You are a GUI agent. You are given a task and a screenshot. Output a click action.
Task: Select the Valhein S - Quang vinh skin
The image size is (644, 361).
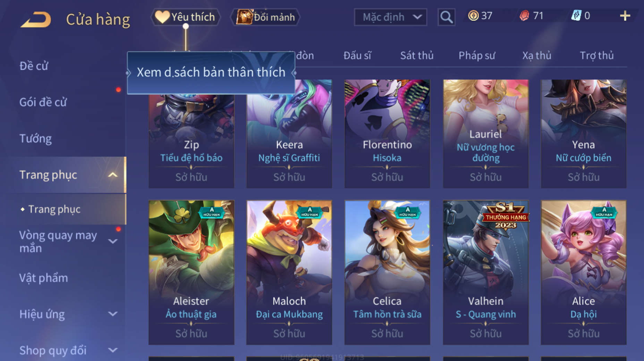tap(486, 272)
